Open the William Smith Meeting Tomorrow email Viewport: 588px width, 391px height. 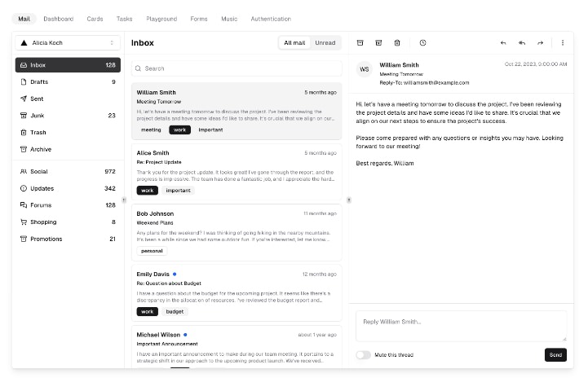[237, 112]
